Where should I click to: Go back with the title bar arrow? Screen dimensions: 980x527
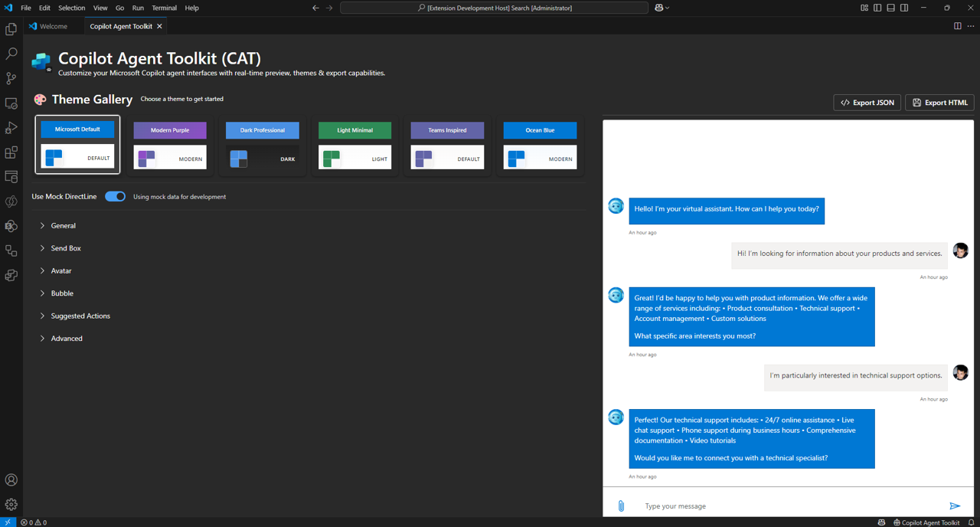tap(315, 8)
